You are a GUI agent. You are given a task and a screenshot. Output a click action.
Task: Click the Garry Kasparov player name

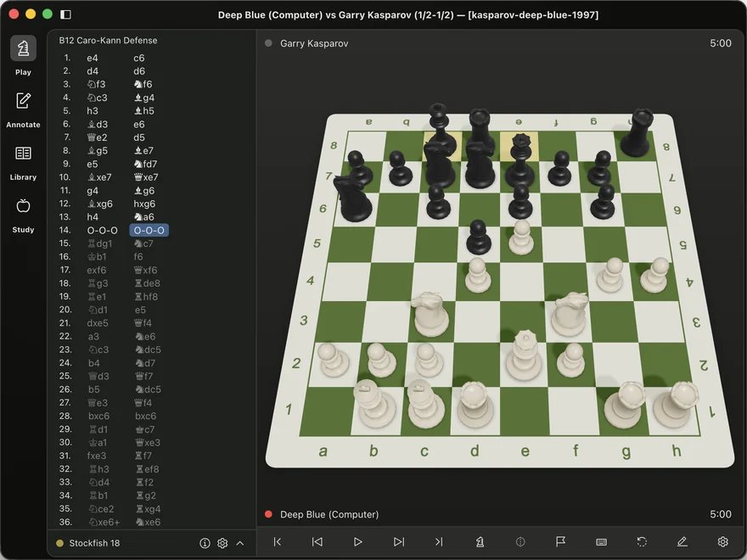(x=314, y=43)
